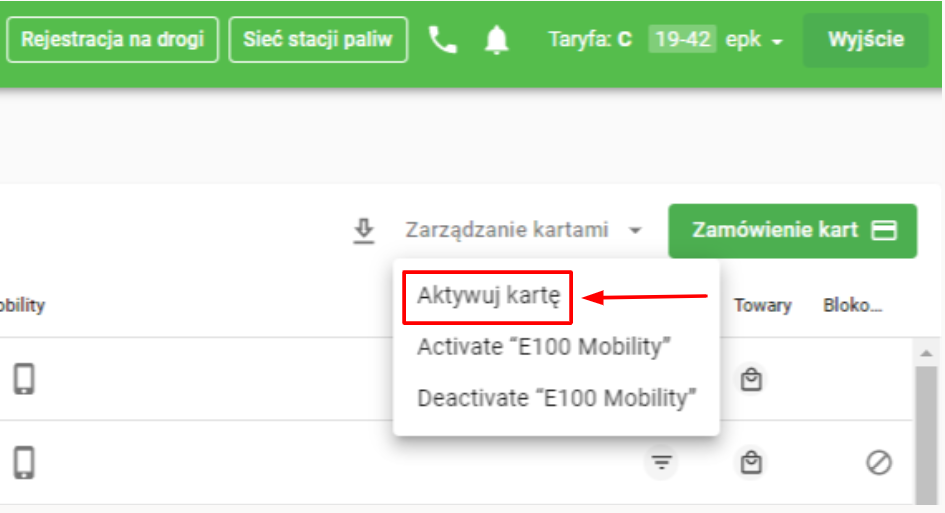Click the first row's mobile device icon

point(25,379)
